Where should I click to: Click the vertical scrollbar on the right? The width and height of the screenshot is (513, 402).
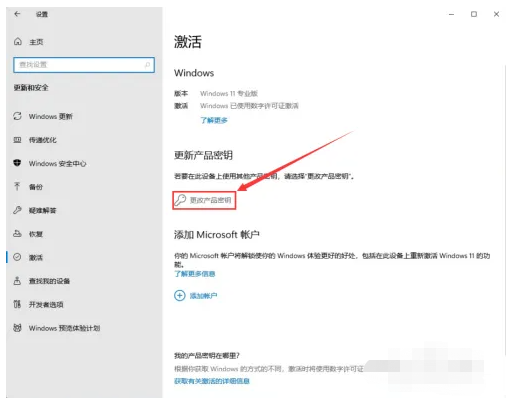(506, 210)
